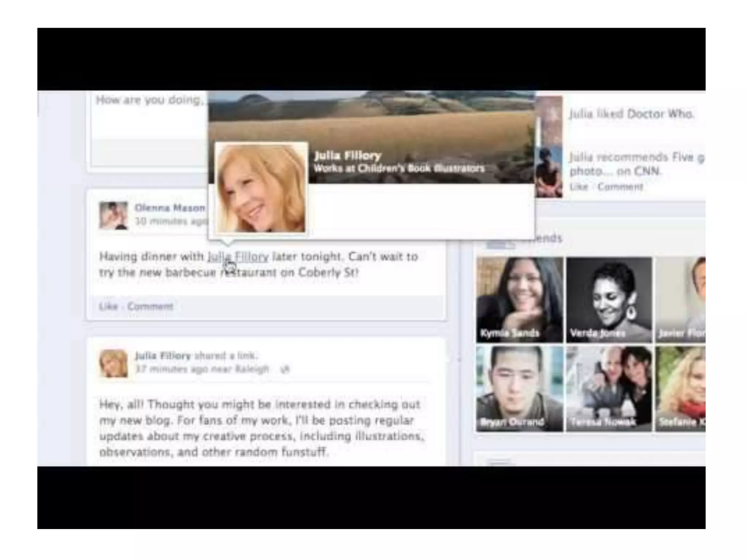Like Glenna Mason's dinner post
Viewport: 747px width, 560px height.
pyautogui.click(x=108, y=307)
